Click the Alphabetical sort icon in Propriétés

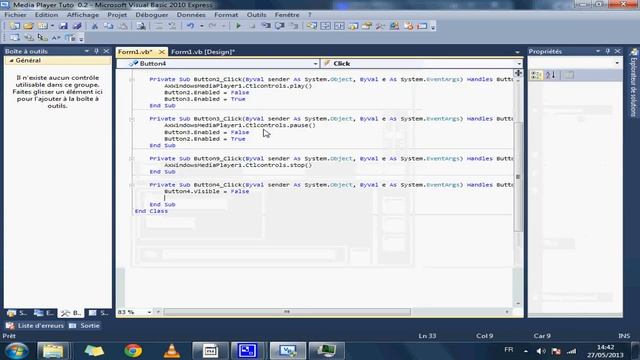tap(551, 75)
